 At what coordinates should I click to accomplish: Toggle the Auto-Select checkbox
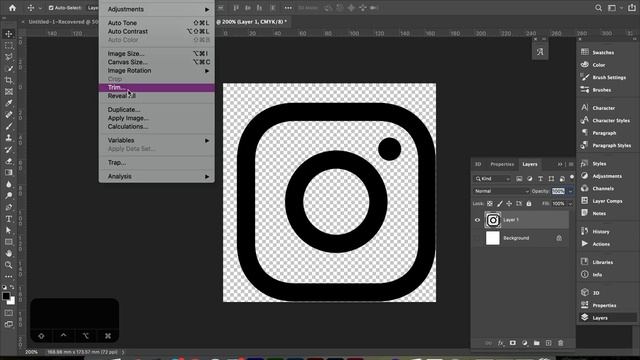pos(51,8)
